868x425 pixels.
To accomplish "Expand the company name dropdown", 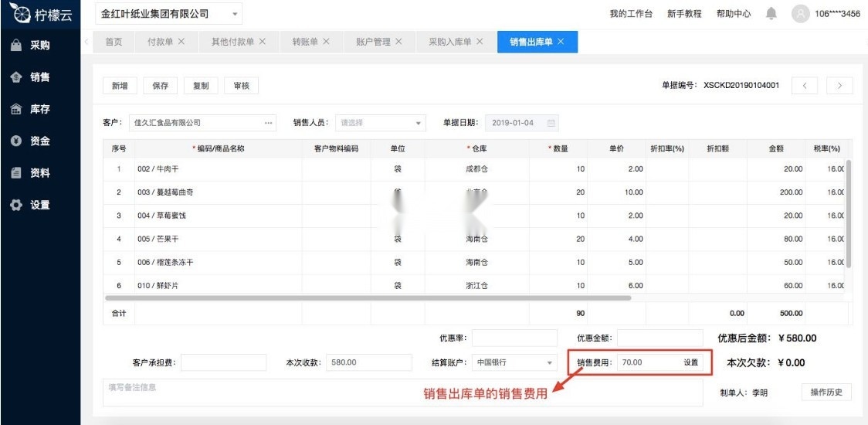I will pyautogui.click(x=235, y=14).
